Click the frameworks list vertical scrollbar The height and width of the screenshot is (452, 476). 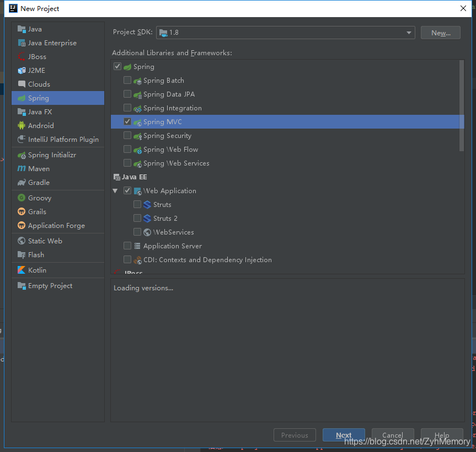tap(462, 106)
